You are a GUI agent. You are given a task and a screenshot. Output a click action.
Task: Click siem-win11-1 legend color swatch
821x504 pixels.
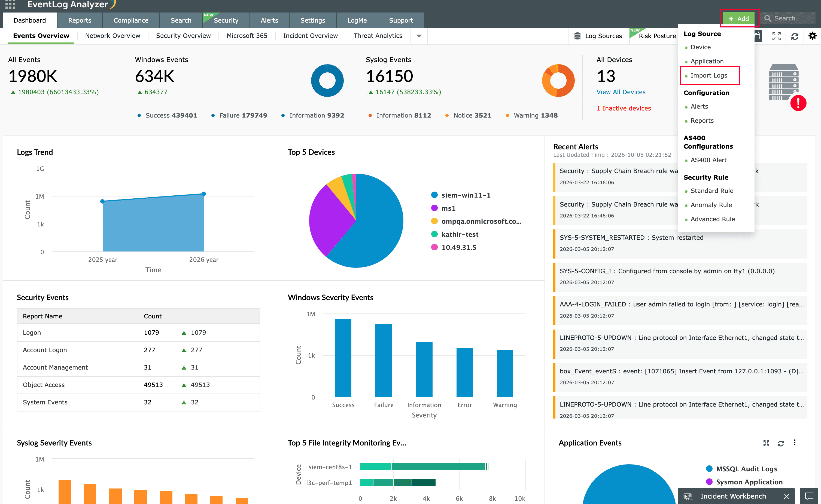pos(434,195)
